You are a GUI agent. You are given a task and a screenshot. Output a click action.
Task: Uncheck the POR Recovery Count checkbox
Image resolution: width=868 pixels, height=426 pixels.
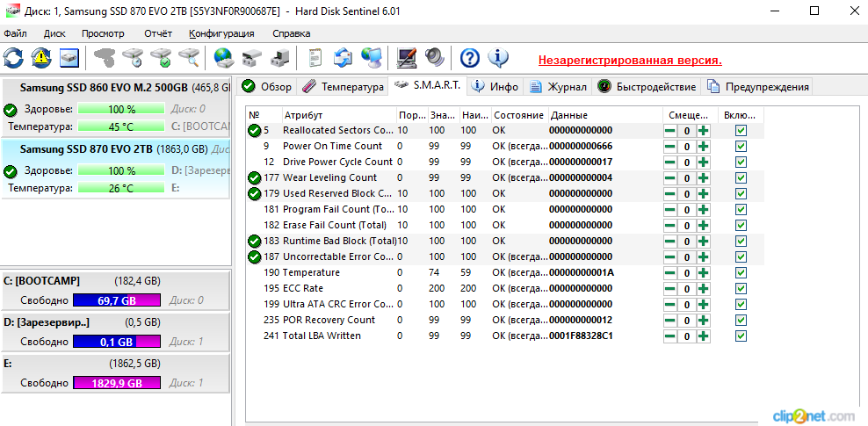tap(741, 321)
